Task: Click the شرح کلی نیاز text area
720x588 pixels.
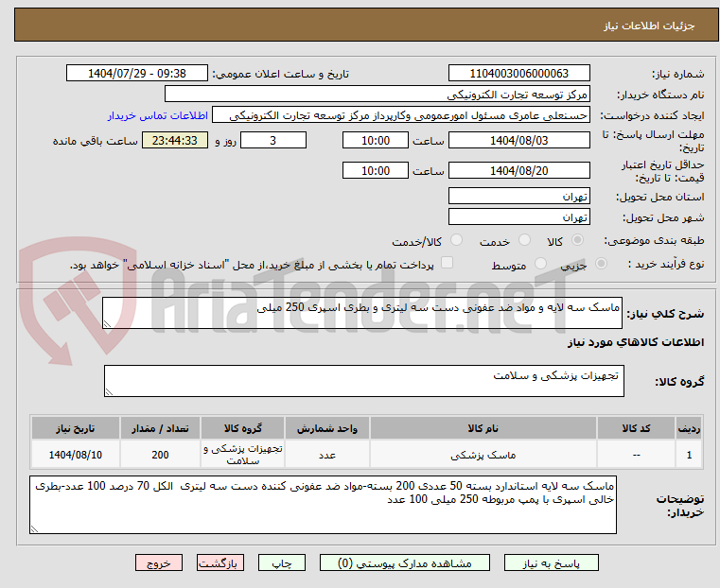Action: [x=361, y=313]
